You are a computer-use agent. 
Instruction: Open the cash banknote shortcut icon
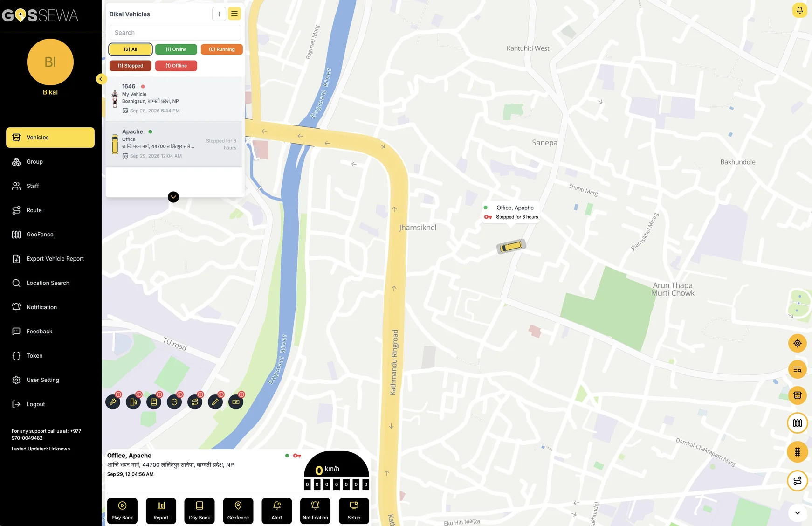coord(236,402)
